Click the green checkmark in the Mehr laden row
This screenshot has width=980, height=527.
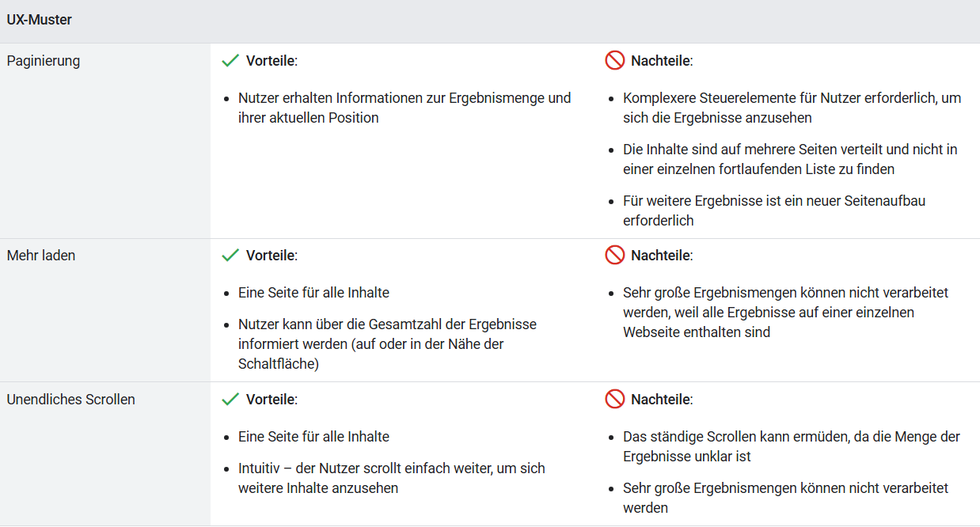tap(230, 256)
